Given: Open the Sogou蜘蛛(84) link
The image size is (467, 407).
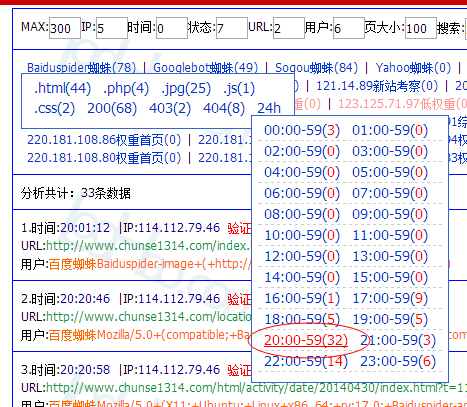Looking at the screenshot, I should [x=316, y=68].
